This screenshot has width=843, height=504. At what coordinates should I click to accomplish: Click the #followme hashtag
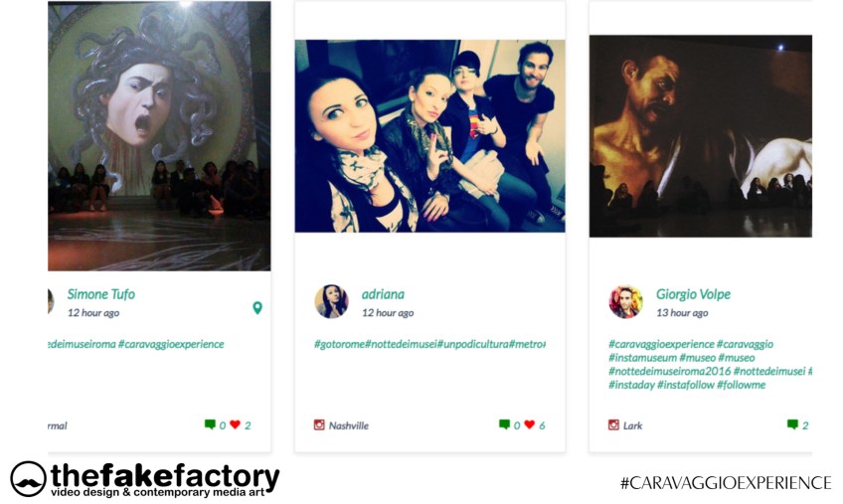pyautogui.click(x=742, y=385)
